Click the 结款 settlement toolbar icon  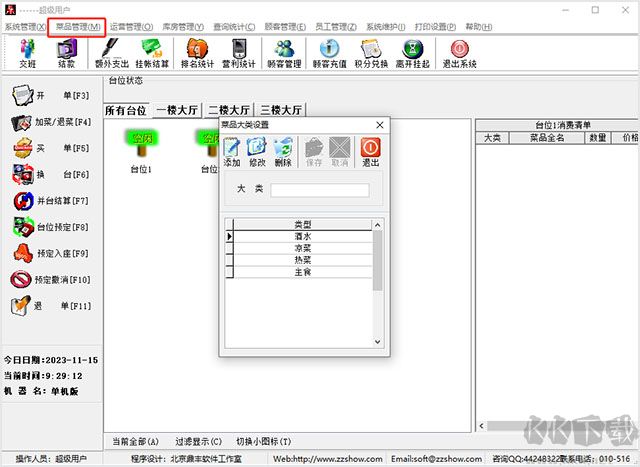67,53
